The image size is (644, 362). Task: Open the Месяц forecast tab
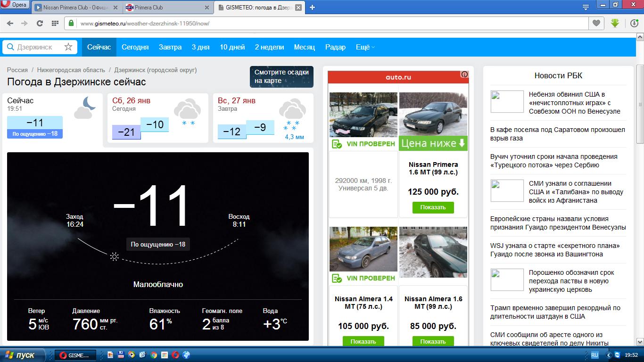(305, 47)
